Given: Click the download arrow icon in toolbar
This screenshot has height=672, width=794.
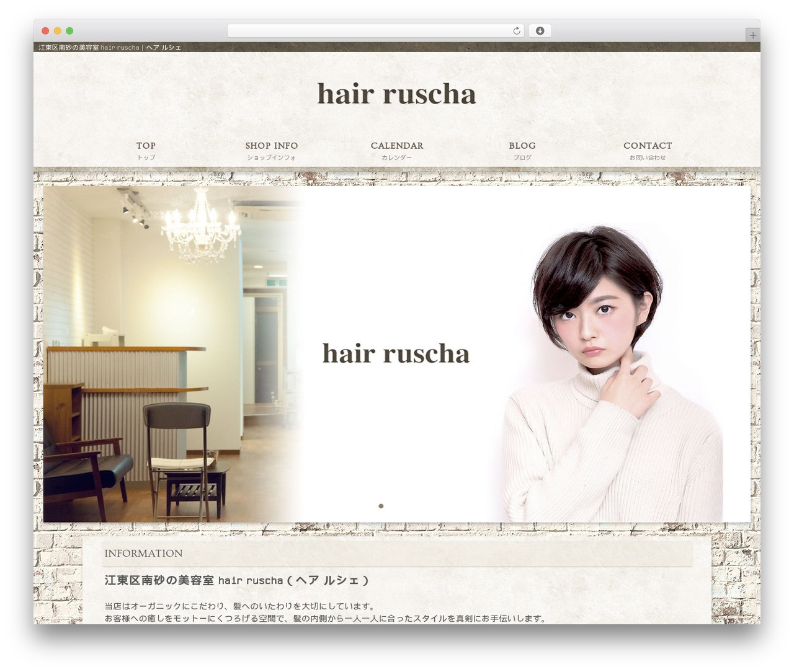Looking at the screenshot, I should coord(540,31).
